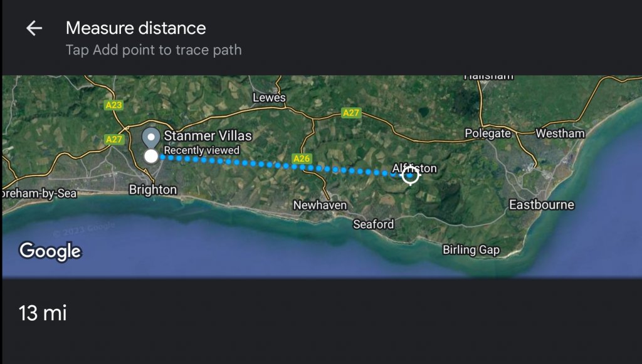Tap the 13 mi distance readout
Viewport: 642px width, 364px height.
click(x=43, y=313)
